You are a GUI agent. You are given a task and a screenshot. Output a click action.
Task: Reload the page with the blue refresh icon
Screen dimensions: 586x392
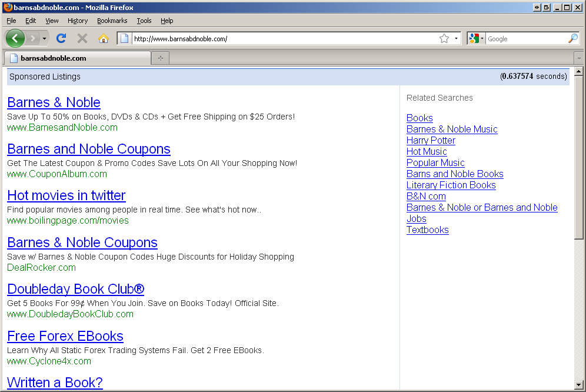(61, 38)
